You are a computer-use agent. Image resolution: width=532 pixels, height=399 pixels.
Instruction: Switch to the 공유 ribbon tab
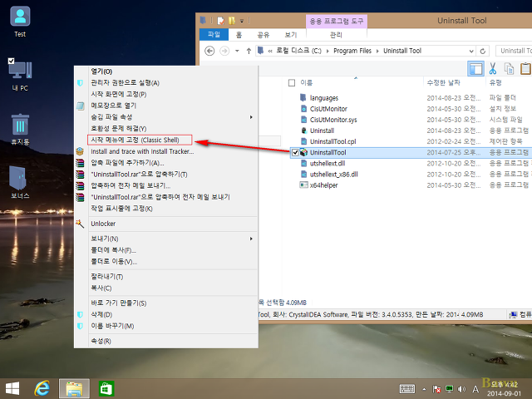264,35
